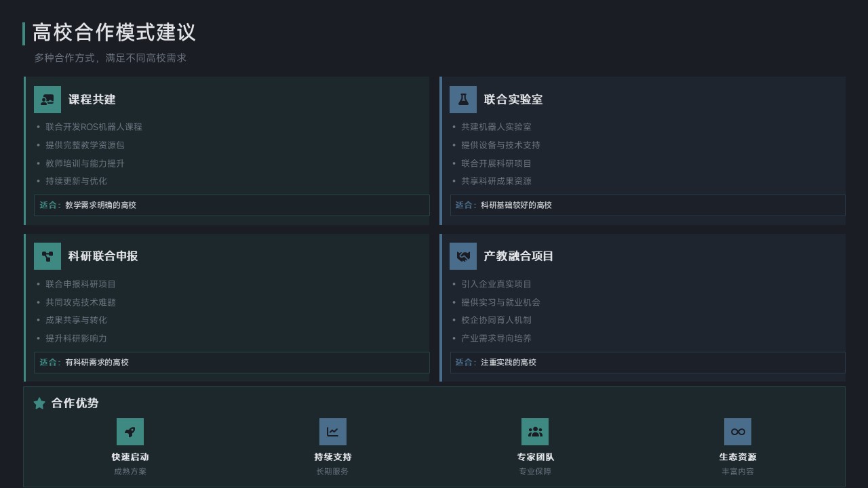The image size is (868, 488).
Task: Select the 共建机器人实验室 bullet text
Action: coord(496,127)
